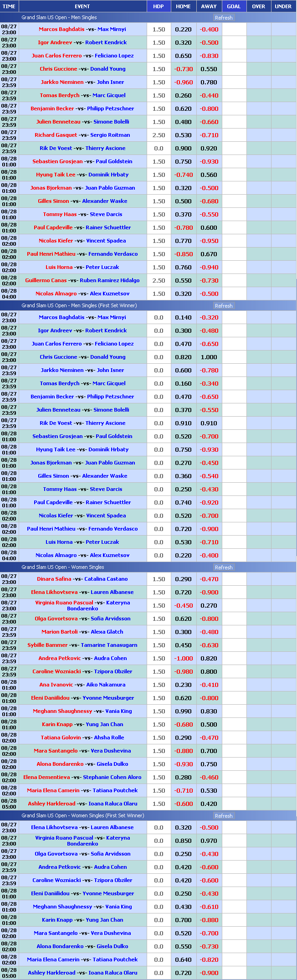The height and width of the screenshot is (980, 297).
Task: Pick home odds -0.960 for Nieminen vs Isner
Action: point(183,83)
